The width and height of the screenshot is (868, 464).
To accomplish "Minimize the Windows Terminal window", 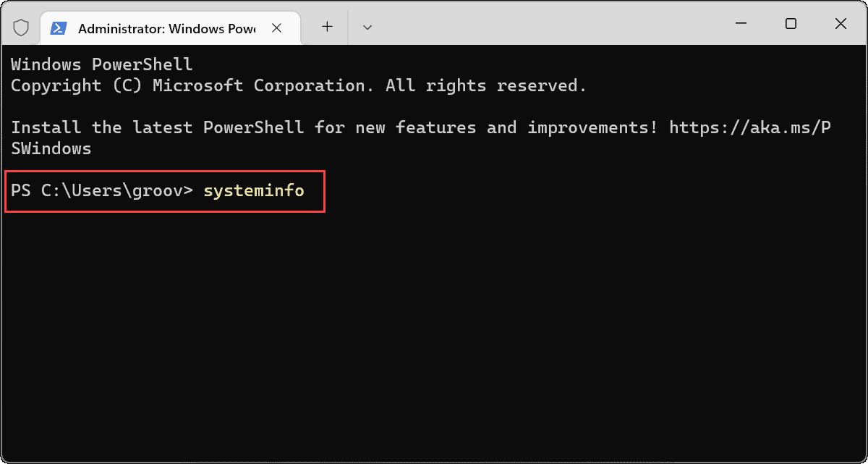I will pyautogui.click(x=741, y=24).
